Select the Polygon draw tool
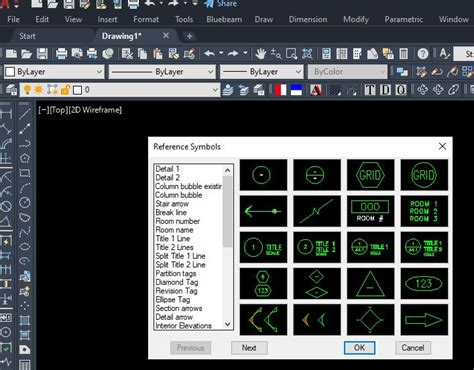Image resolution: width=474 pixels, height=370 pixels. [25, 158]
